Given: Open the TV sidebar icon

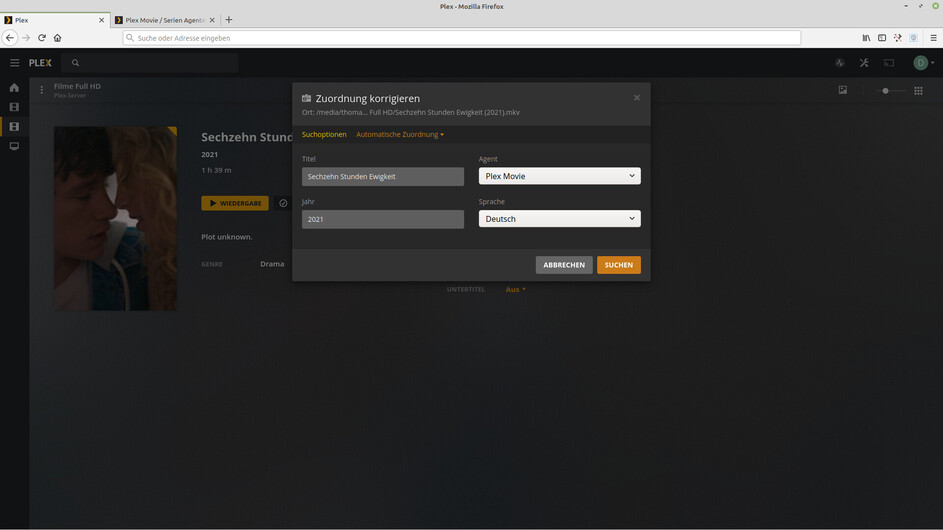Looking at the screenshot, I should click(14, 146).
